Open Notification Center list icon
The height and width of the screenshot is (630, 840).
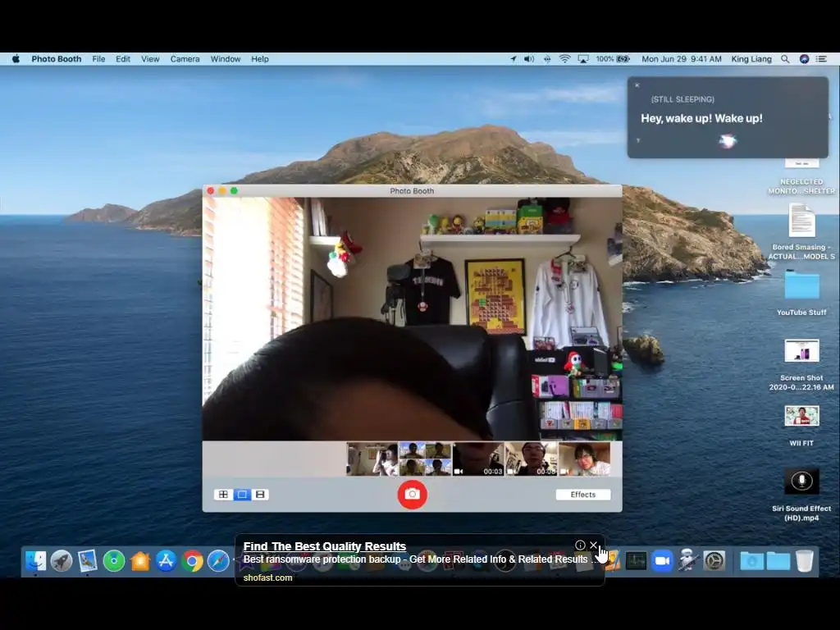point(821,59)
